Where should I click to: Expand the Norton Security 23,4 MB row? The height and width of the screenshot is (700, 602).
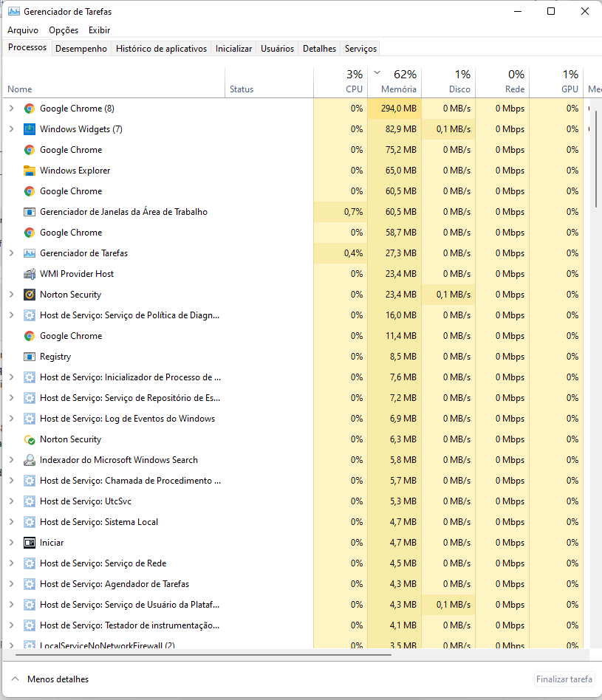pos(12,295)
